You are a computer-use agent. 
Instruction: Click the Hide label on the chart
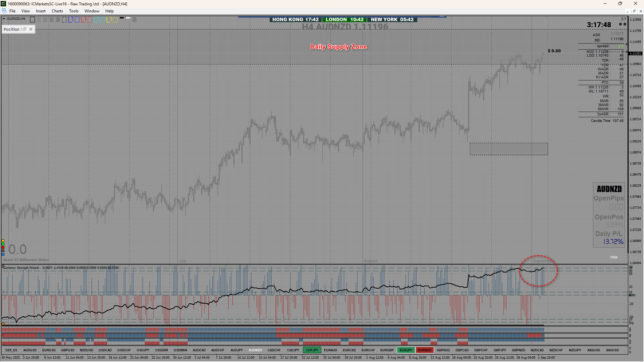(x=613, y=257)
